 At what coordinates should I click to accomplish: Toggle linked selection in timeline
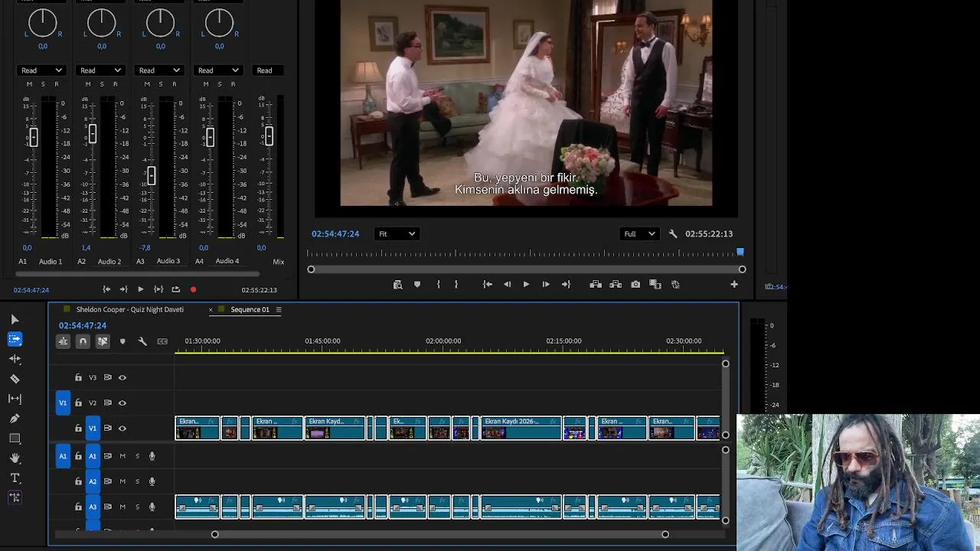103,341
